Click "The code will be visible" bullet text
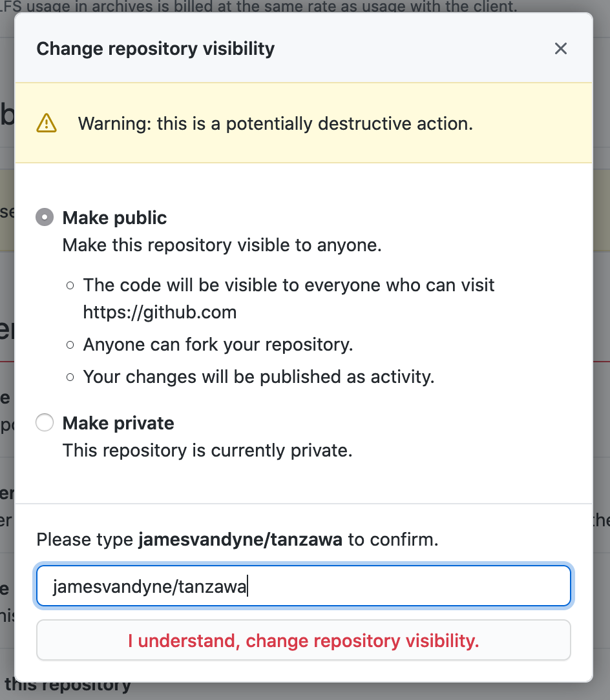Screen dimensions: 610x700 click(x=289, y=285)
